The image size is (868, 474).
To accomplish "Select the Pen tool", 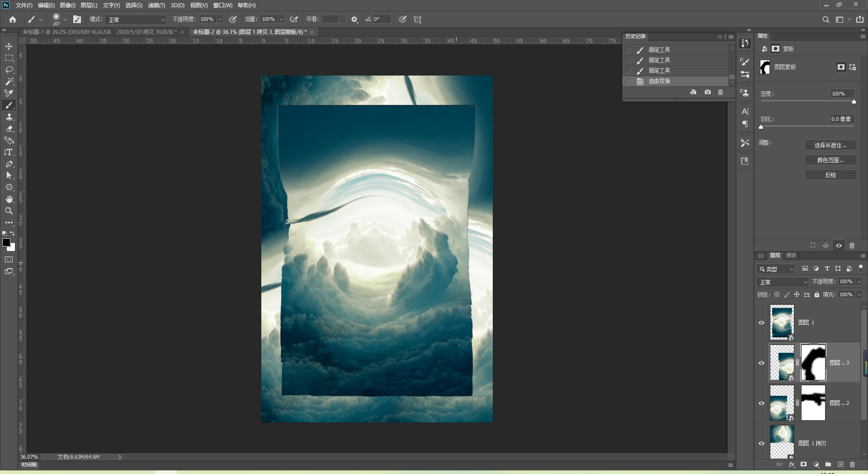I will 9,164.
